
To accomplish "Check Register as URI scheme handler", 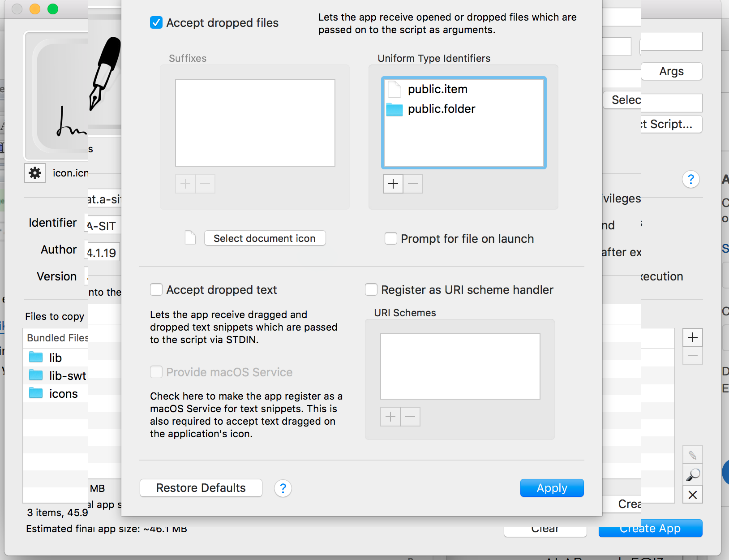I will (x=371, y=290).
